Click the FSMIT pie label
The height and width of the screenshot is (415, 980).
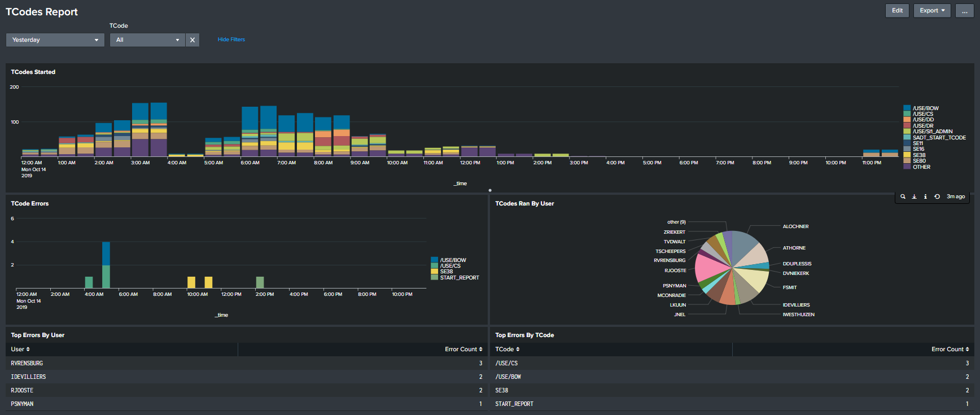790,287
